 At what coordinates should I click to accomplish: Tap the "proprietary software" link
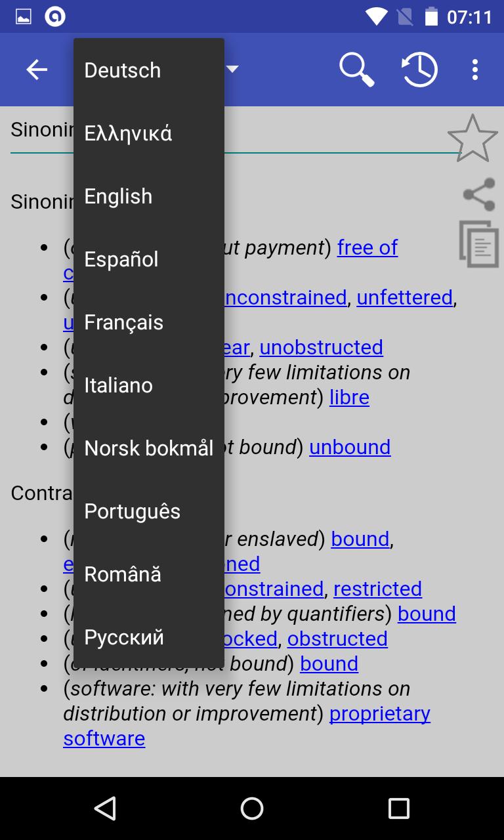pyautogui.click(x=379, y=714)
